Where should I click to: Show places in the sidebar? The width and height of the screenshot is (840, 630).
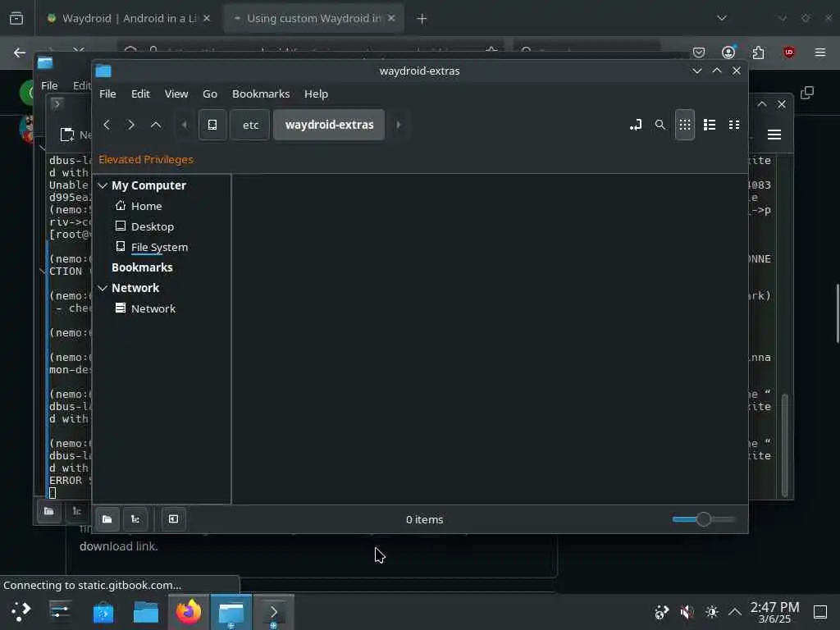coord(107,519)
